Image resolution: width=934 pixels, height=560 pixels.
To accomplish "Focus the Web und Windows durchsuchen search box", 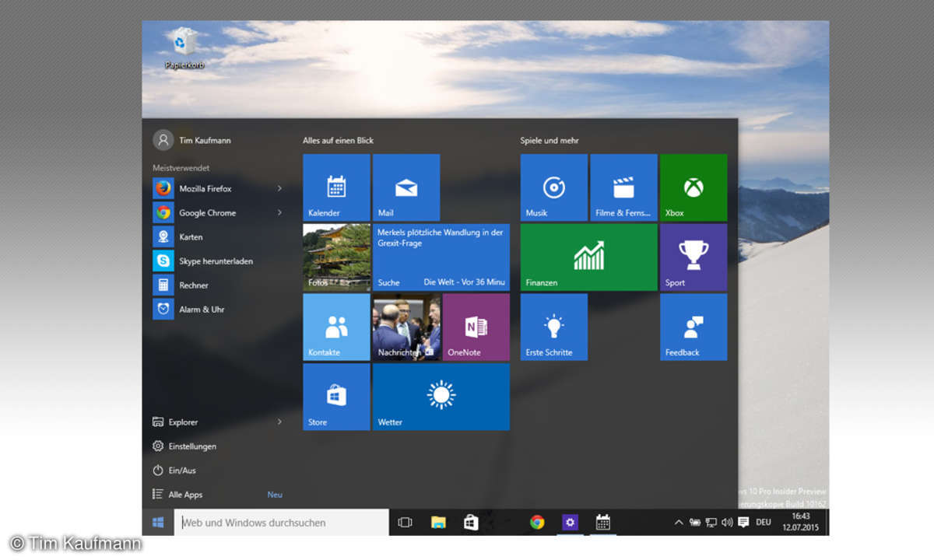I will point(281,523).
